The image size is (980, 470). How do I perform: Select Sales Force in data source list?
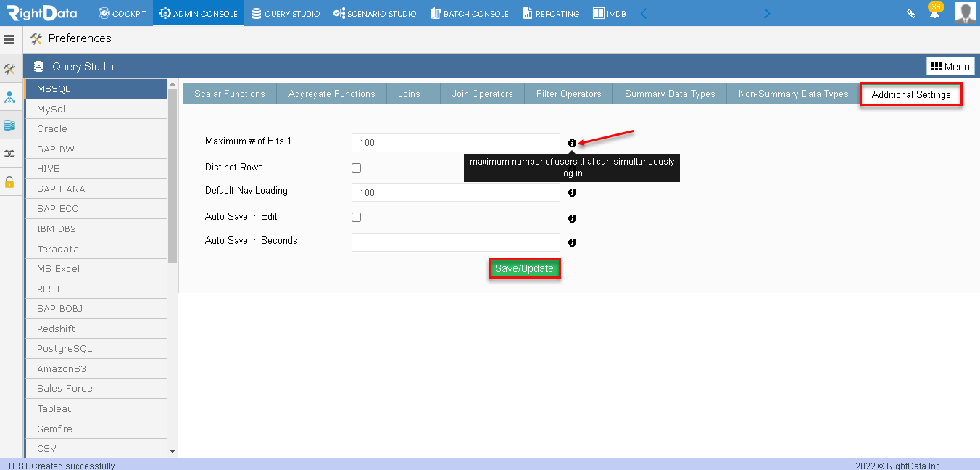click(x=96, y=388)
